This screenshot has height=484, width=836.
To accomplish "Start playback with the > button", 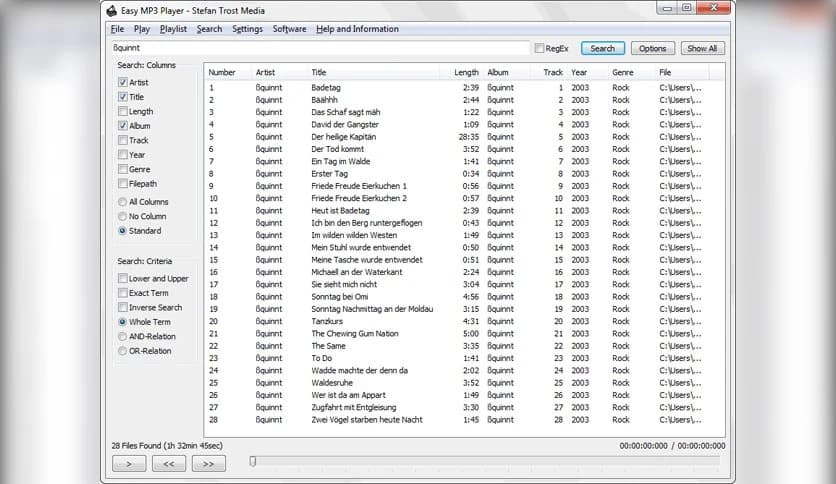I will click(x=129, y=464).
